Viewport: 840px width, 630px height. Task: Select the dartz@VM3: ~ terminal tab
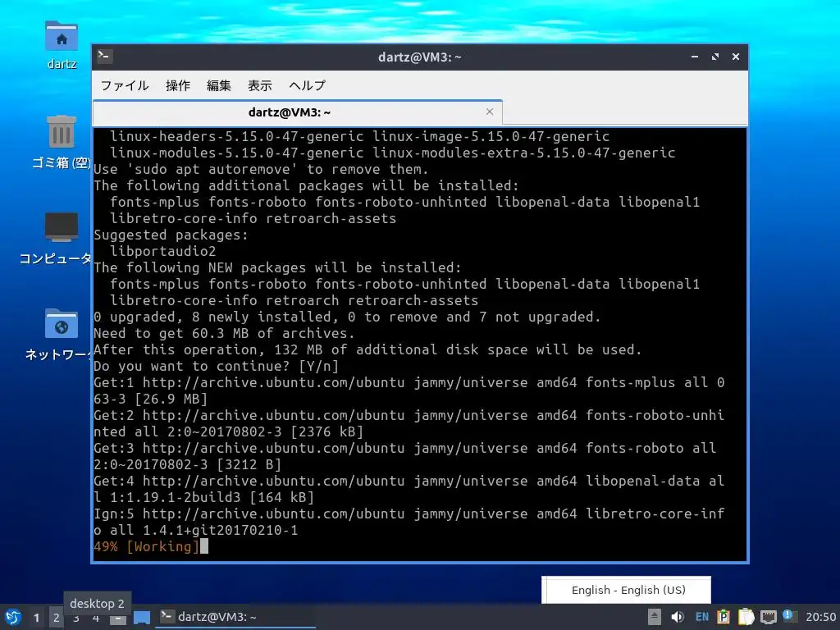coord(297,112)
